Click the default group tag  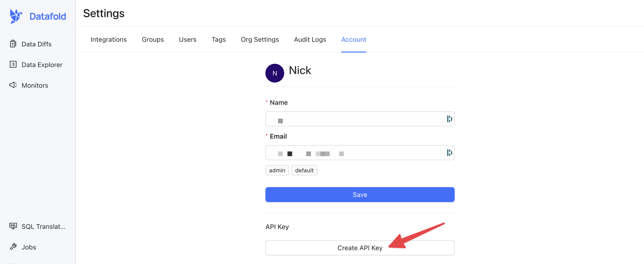[304, 170]
